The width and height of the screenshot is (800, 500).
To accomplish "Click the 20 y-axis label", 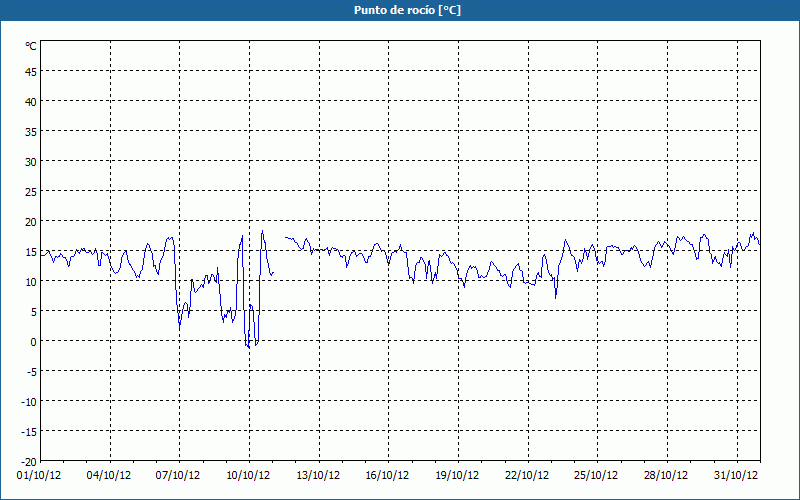I will pos(31,222).
